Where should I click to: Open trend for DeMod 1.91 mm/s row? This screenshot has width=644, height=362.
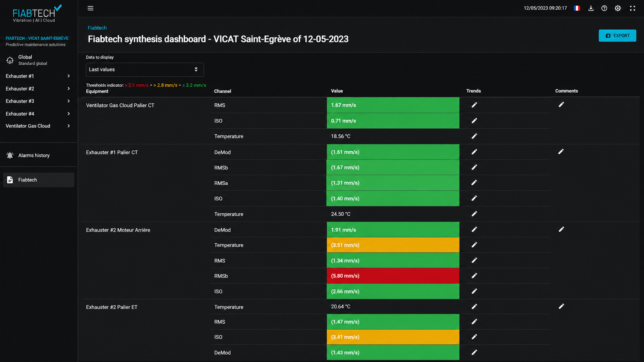[474, 229]
